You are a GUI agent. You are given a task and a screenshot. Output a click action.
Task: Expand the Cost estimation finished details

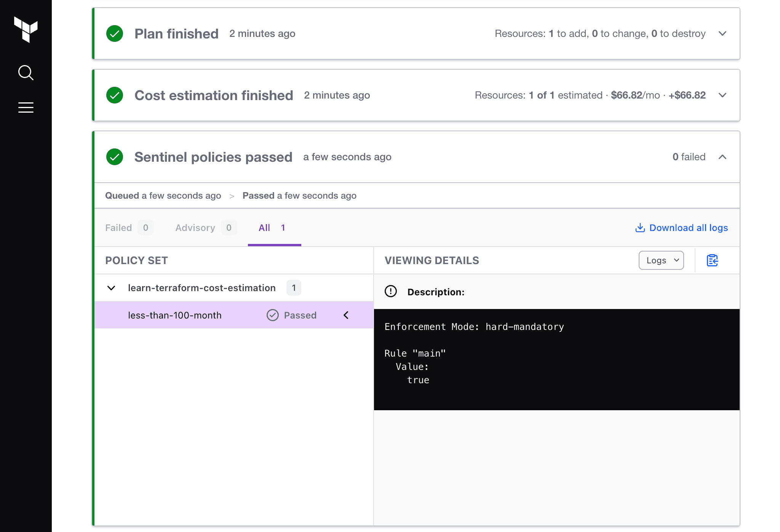tap(723, 95)
